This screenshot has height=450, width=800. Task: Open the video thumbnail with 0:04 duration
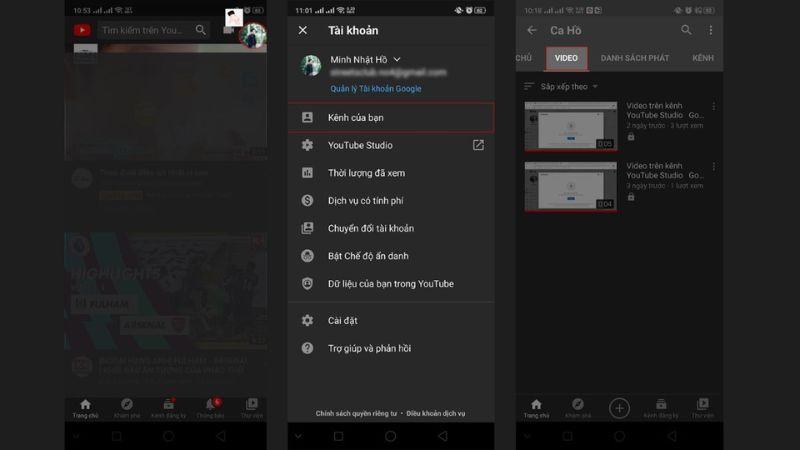[x=571, y=186]
